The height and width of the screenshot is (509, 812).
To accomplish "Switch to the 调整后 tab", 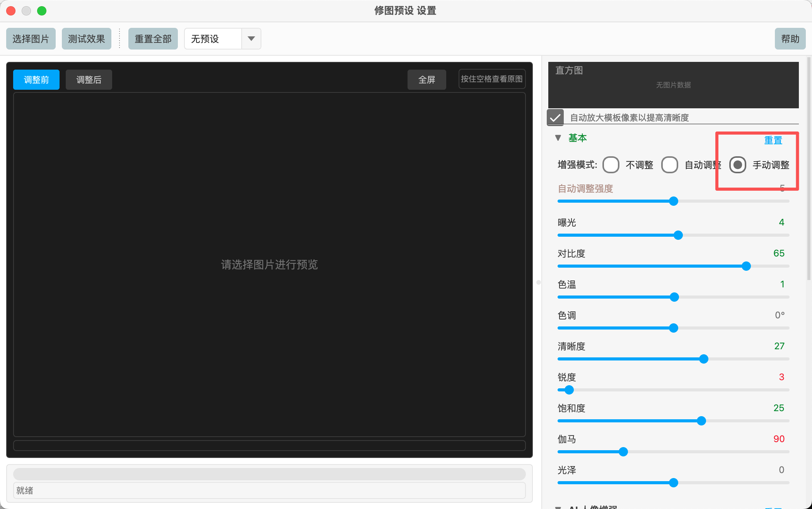I will coord(89,79).
